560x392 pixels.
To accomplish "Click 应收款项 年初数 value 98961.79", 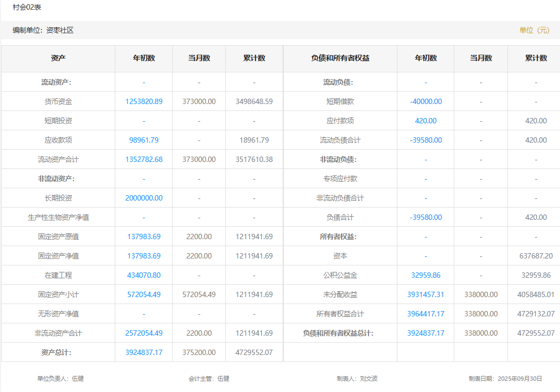I will [144, 140].
